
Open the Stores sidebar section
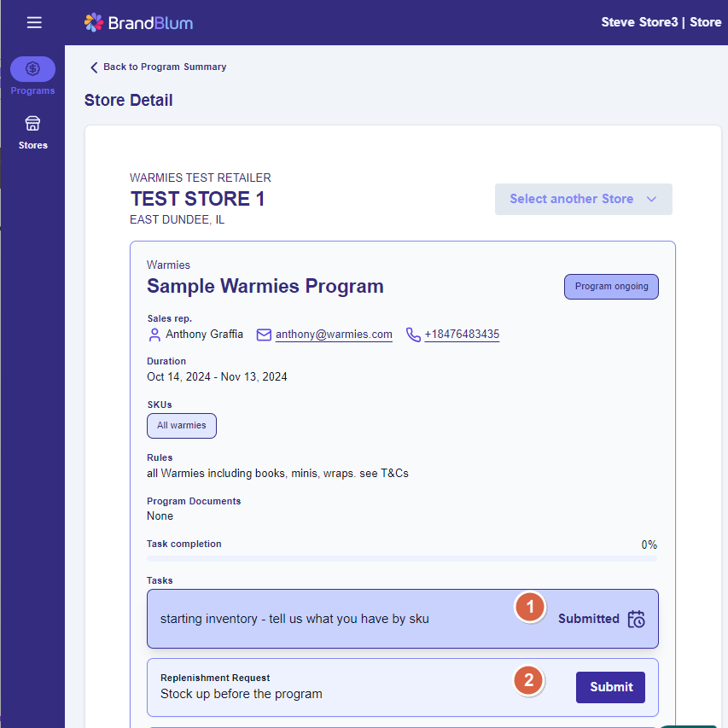click(32, 133)
